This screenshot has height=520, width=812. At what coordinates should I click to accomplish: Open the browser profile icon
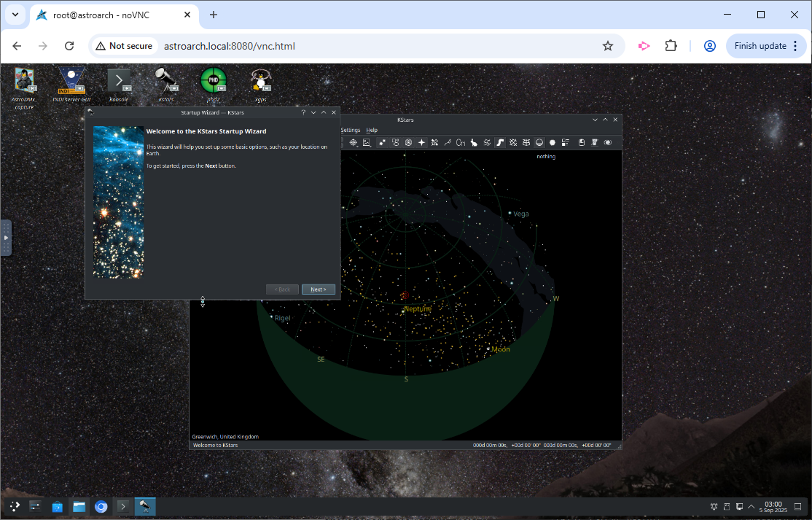point(709,46)
